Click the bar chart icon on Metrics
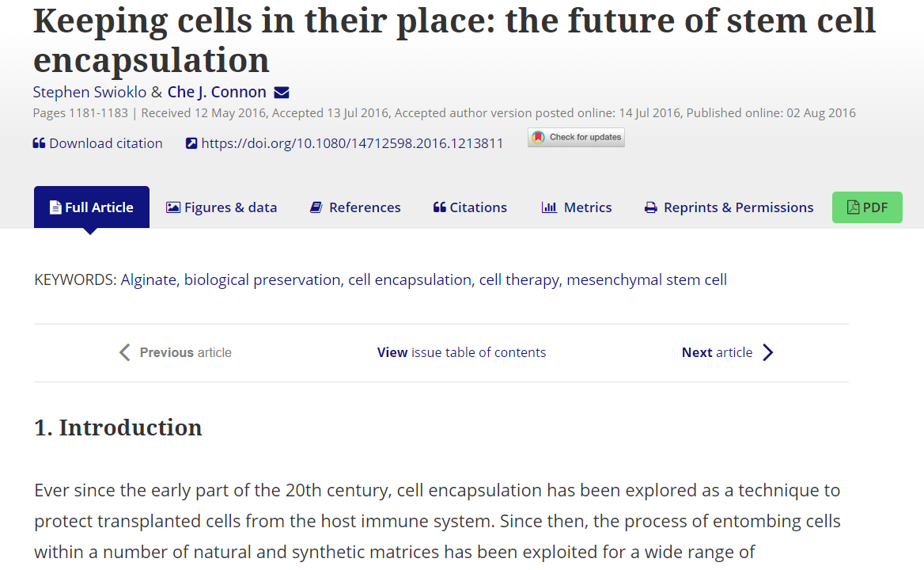The image size is (924, 570). coord(549,207)
